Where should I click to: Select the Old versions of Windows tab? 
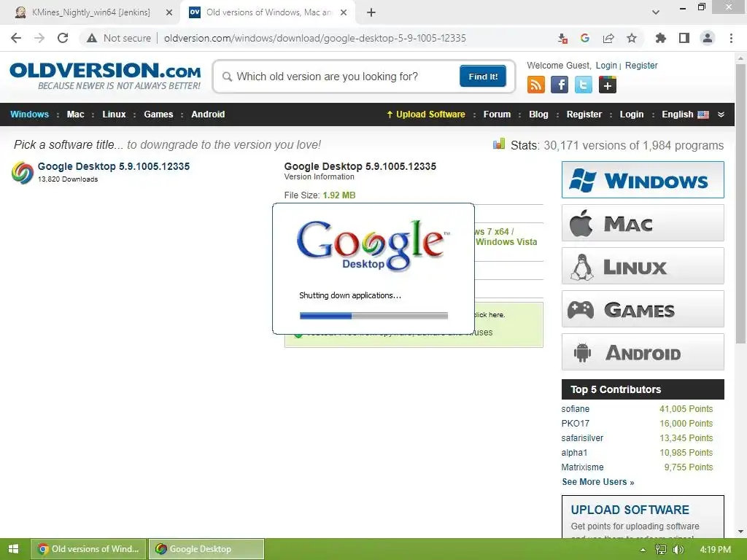(x=268, y=12)
